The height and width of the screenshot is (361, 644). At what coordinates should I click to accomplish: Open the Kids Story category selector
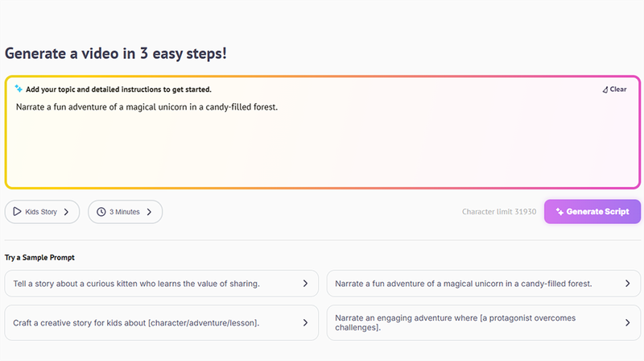42,212
